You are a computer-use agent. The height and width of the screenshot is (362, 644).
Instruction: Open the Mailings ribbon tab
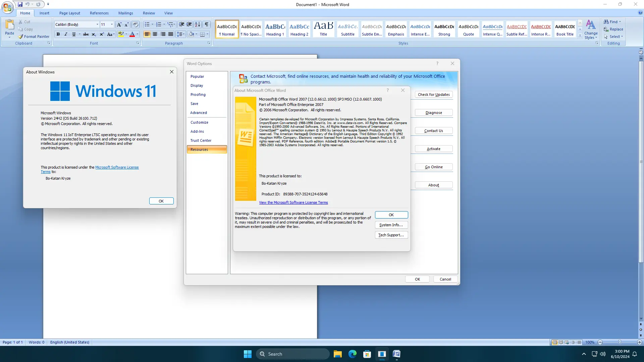[x=126, y=13]
